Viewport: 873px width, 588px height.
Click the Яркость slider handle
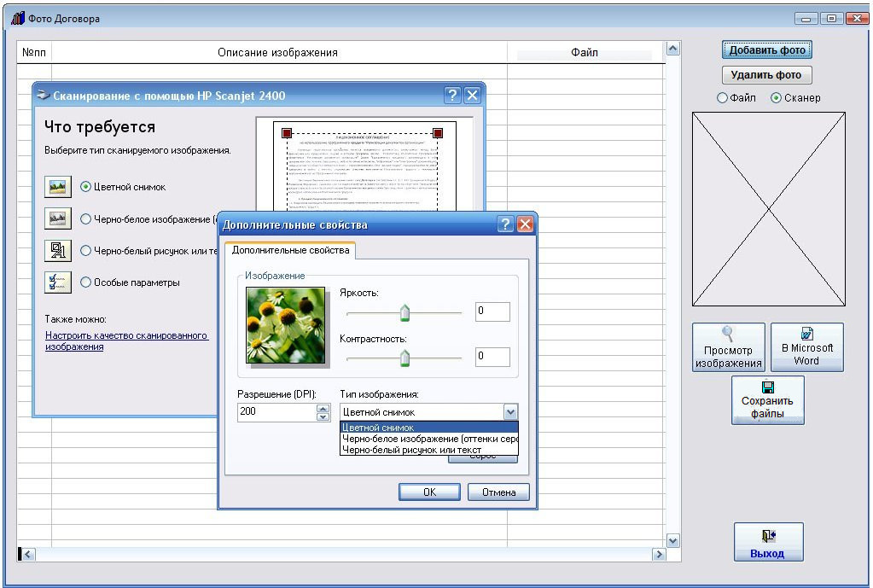tap(404, 313)
